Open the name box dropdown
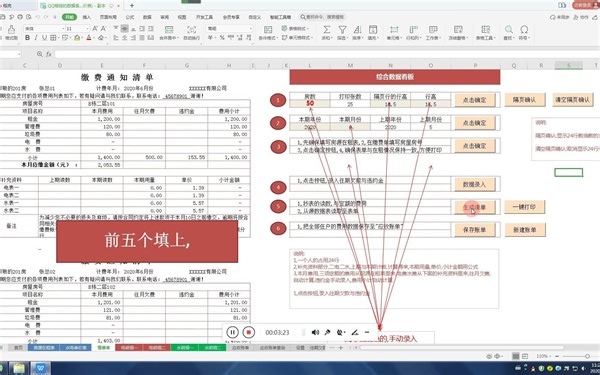 (19, 54)
